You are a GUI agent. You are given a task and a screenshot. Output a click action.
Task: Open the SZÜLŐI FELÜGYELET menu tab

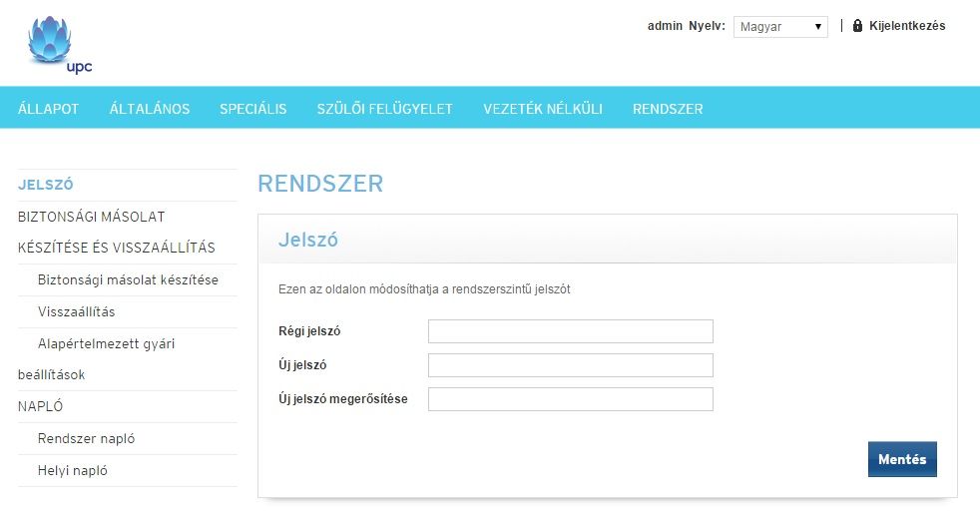[384, 109]
